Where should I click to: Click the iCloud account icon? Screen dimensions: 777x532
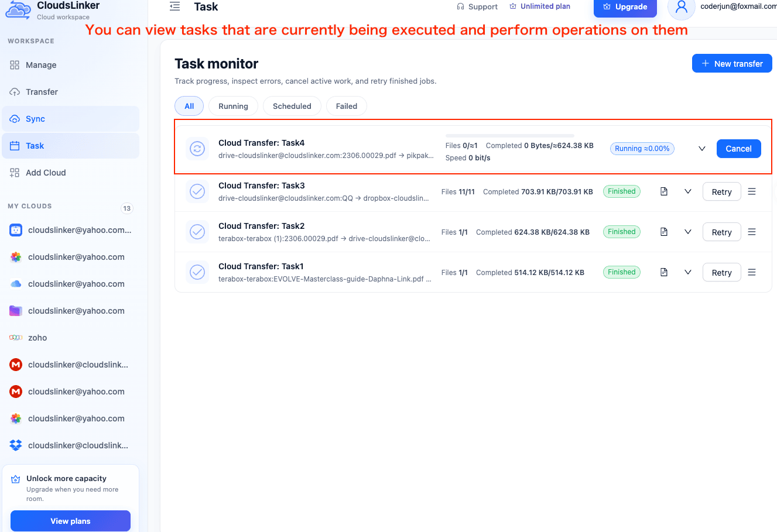(x=16, y=284)
